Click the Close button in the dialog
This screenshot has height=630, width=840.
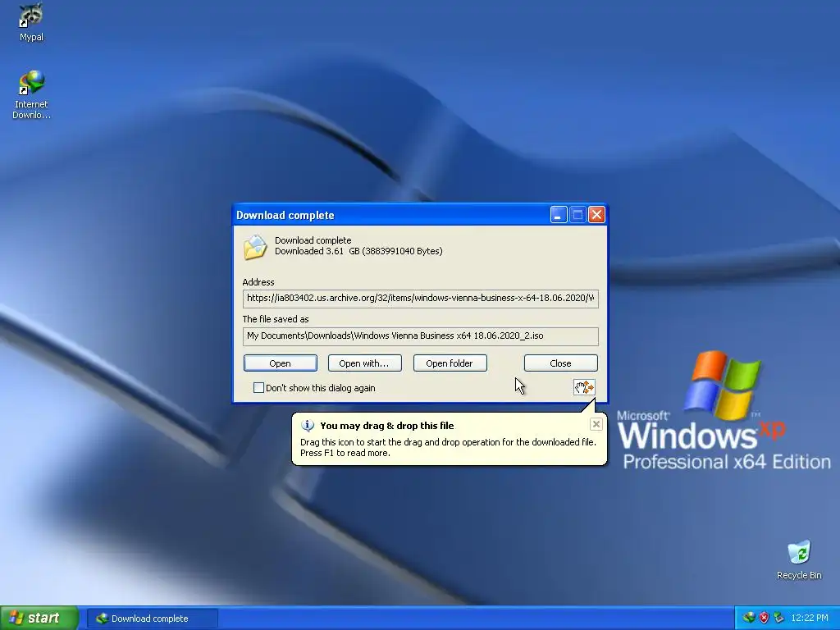tap(560, 363)
